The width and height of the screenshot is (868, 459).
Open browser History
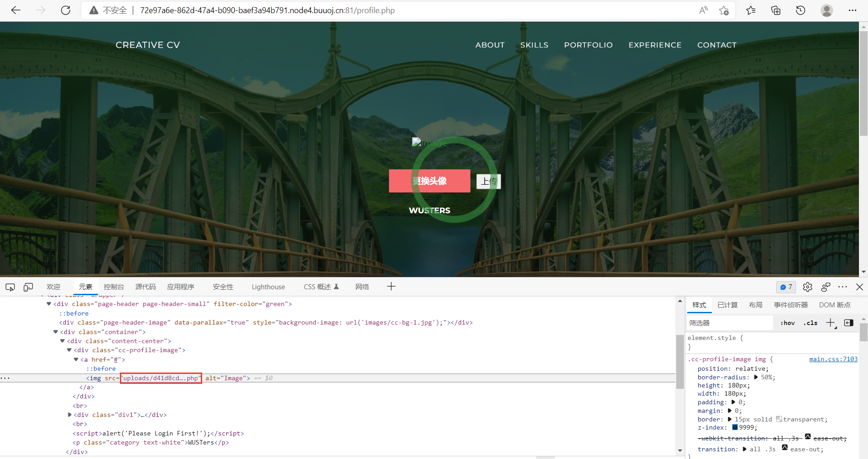click(801, 10)
